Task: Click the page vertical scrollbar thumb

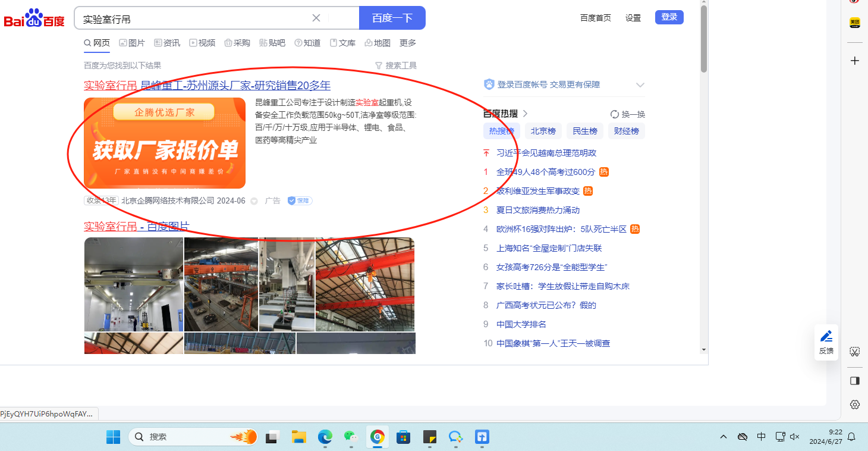Action: click(704, 39)
